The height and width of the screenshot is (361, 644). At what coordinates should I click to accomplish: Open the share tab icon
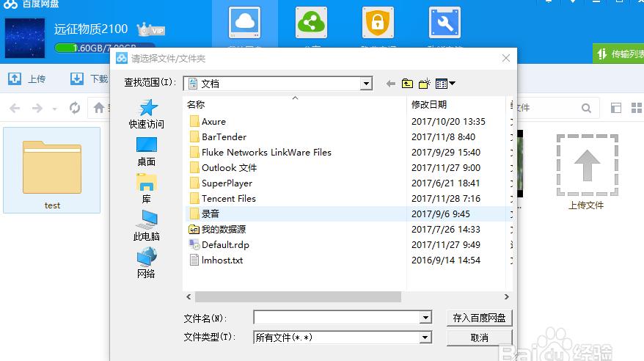[x=311, y=22]
